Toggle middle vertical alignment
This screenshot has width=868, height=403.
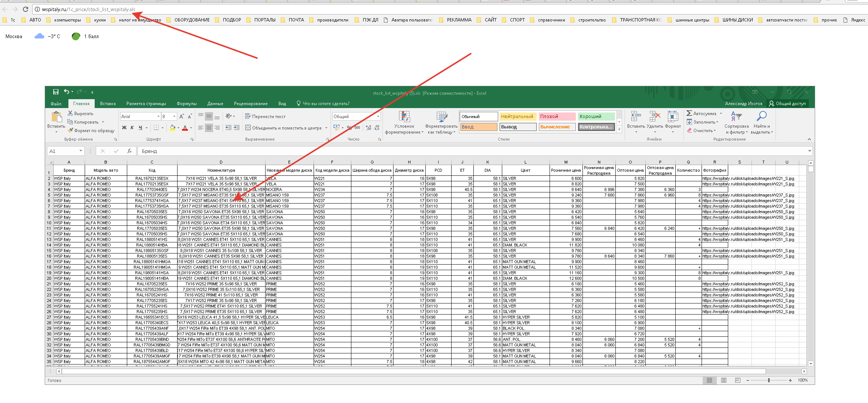pyautogui.click(x=209, y=117)
